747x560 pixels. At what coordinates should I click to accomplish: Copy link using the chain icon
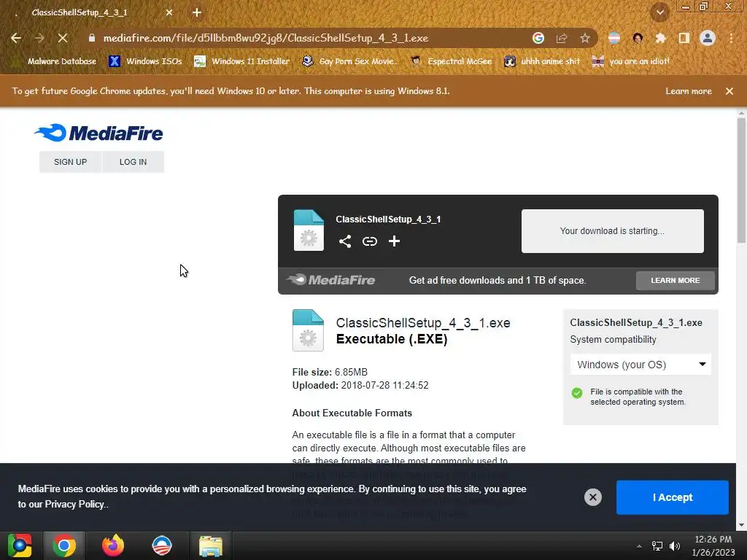370,241
